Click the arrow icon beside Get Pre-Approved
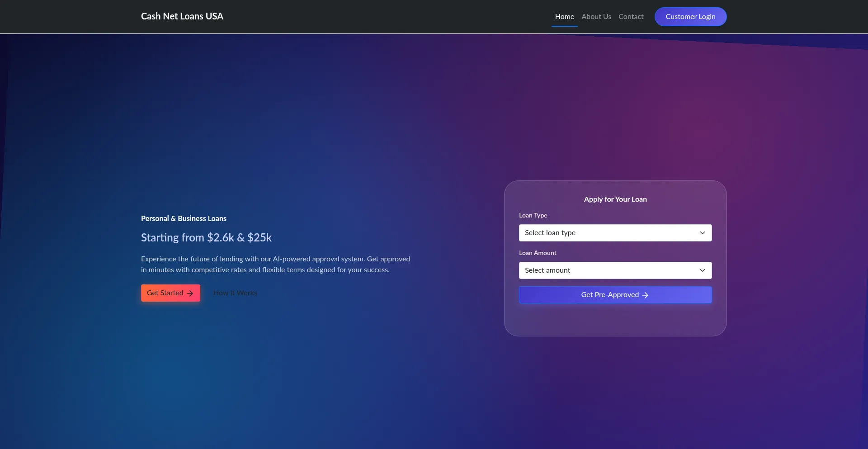Image resolution: width=868 pixels, height=449 pixels. tap(645, 295)
